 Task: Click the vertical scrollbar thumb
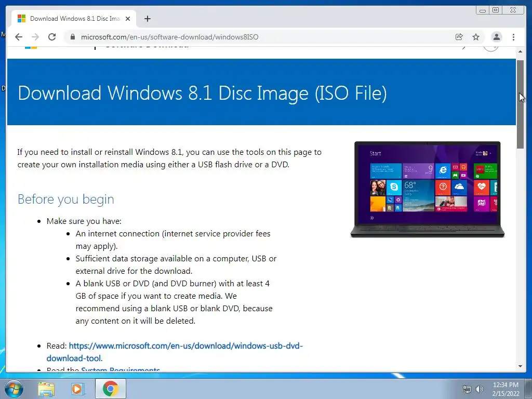coord(520,104)
